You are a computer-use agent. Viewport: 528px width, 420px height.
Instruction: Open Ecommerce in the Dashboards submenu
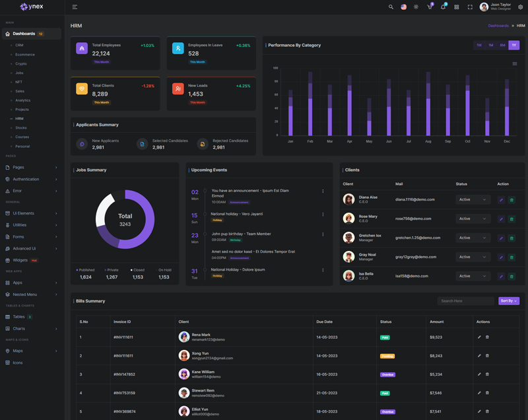[25, 55]
